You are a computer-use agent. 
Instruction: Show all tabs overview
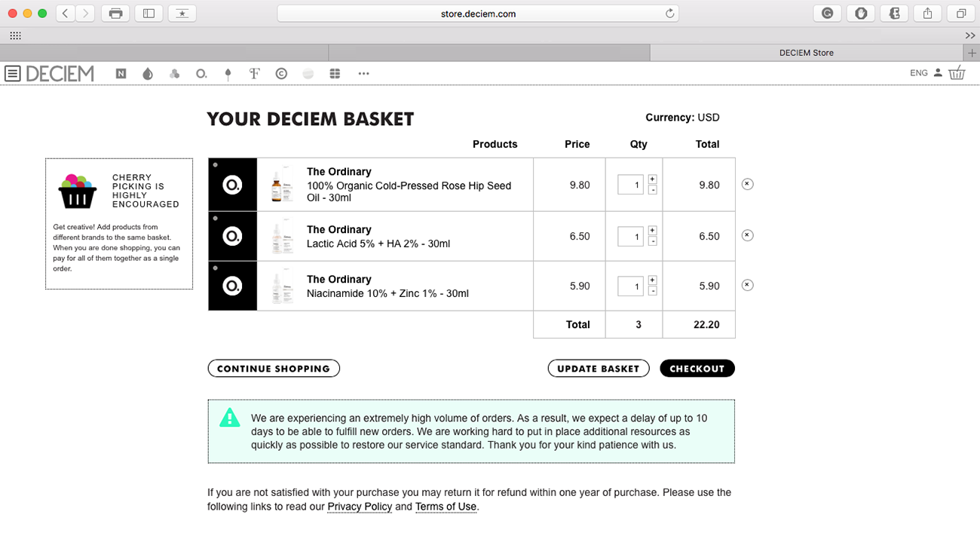tap(961, 14)
